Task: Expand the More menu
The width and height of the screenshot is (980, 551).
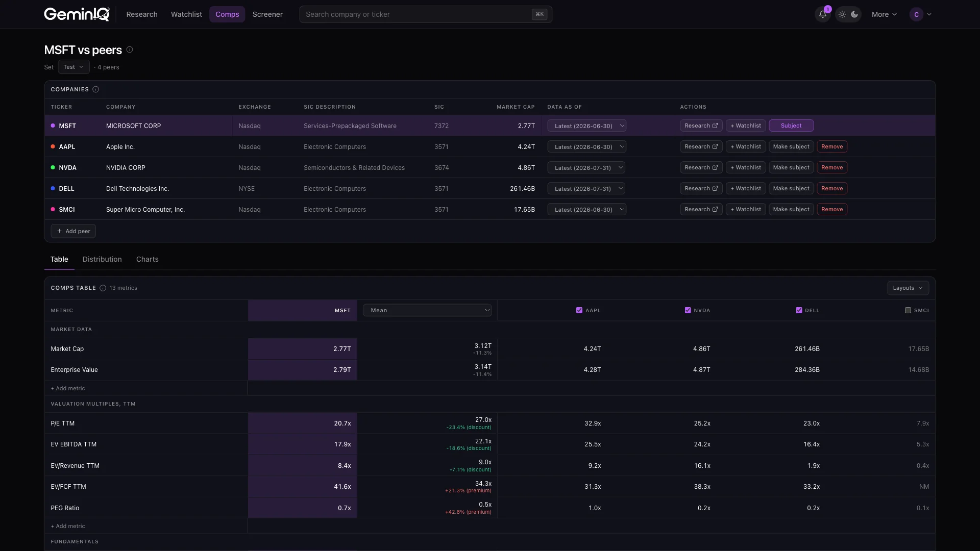Action: [x=884, y=14]
